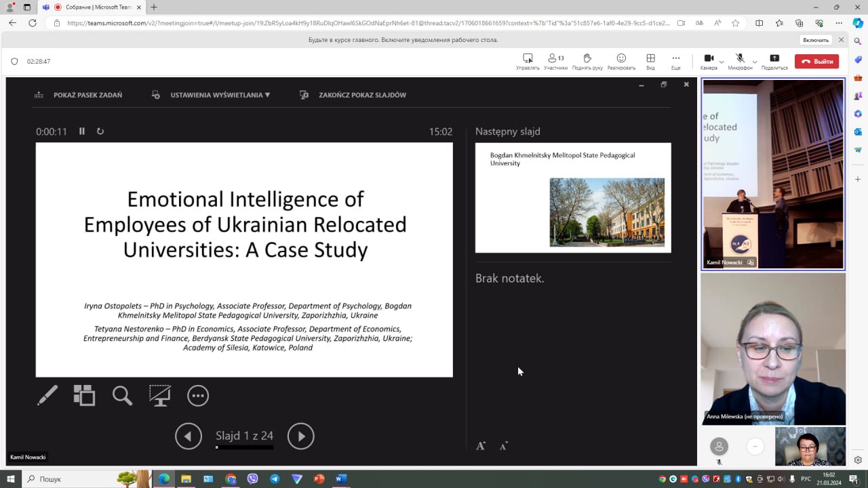Expand camera options arrow
The width and height of the screenshot is (868, 488).
(722, 62)
